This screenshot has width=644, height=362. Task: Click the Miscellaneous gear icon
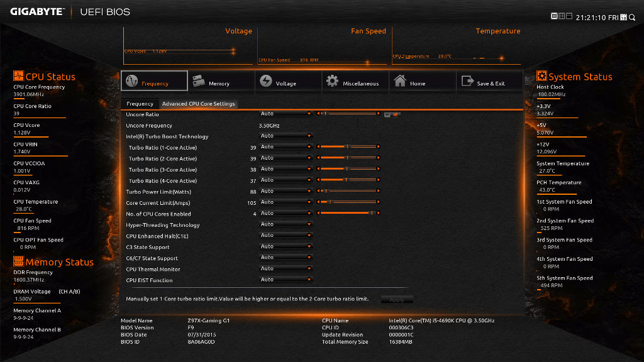pos(332,81)
